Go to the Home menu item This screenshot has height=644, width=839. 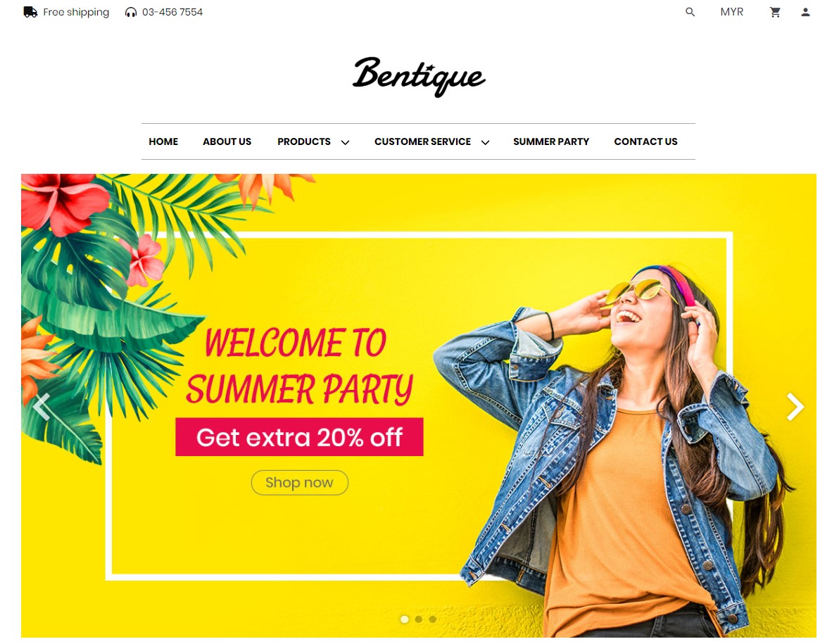(163, 141)
